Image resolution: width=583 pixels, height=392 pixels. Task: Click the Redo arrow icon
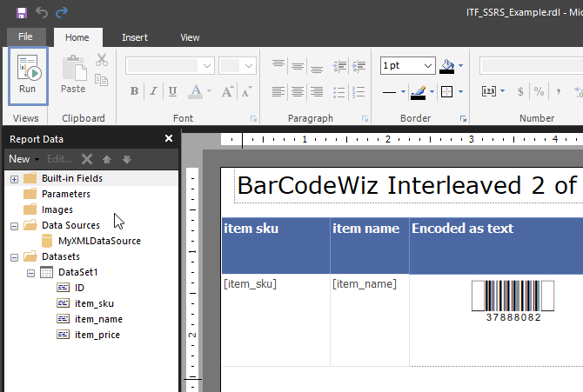tap(62, 13)
